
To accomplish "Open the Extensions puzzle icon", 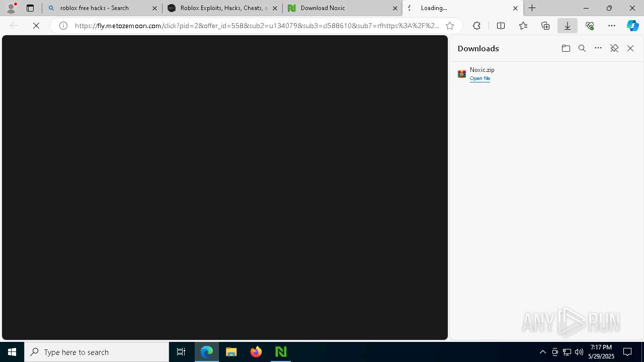I will point(476,26).
